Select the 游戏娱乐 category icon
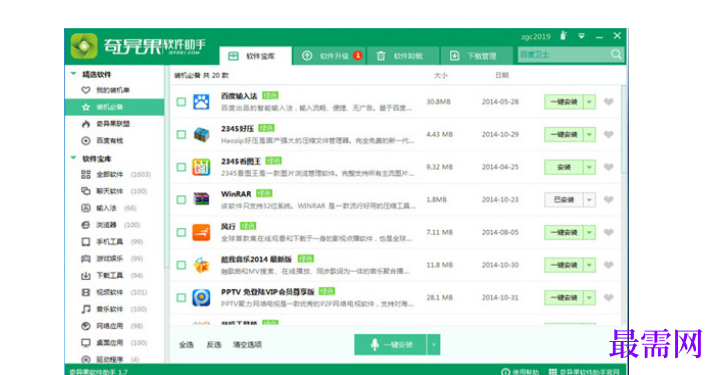 86,259
